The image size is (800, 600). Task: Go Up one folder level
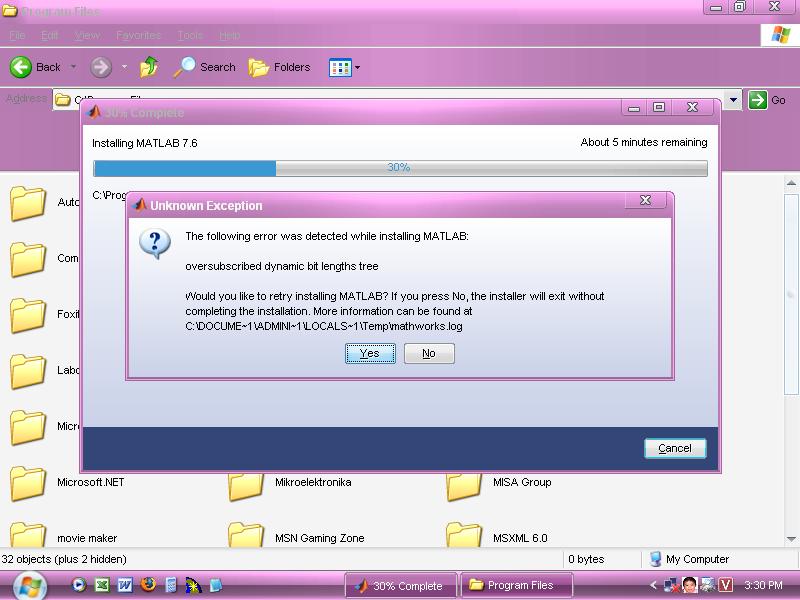pyautogui.click(x=149, y=67)
